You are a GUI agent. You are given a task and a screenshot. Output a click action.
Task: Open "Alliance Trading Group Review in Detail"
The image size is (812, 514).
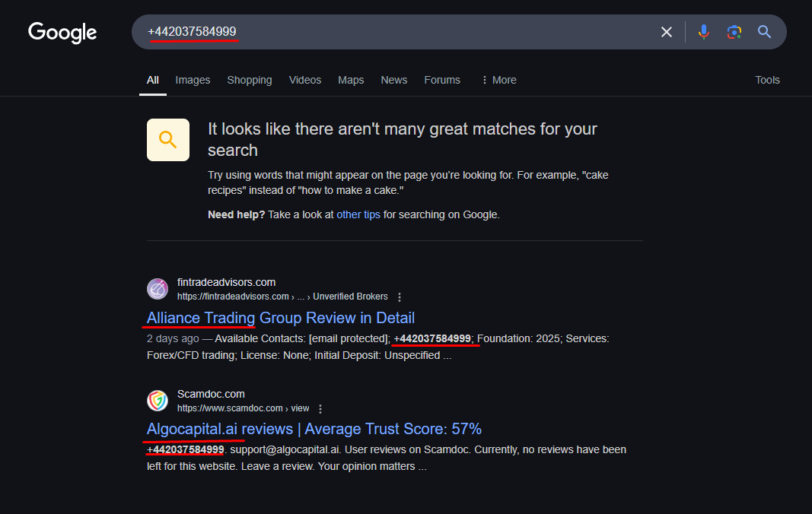(281, 318)
